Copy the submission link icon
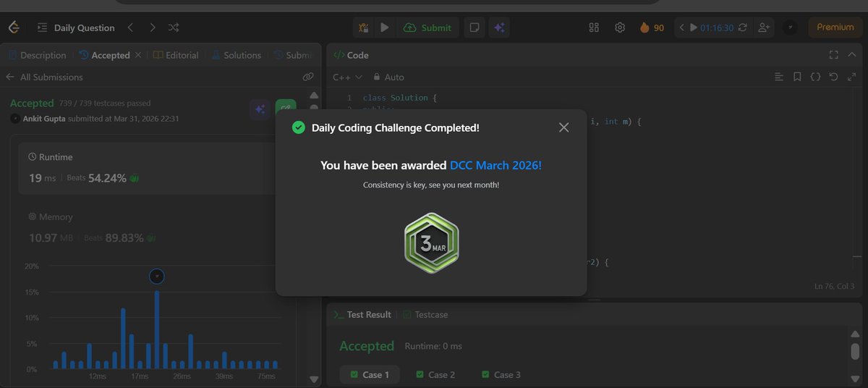Screen dimensions: 868x388 [x=307, y=77]
